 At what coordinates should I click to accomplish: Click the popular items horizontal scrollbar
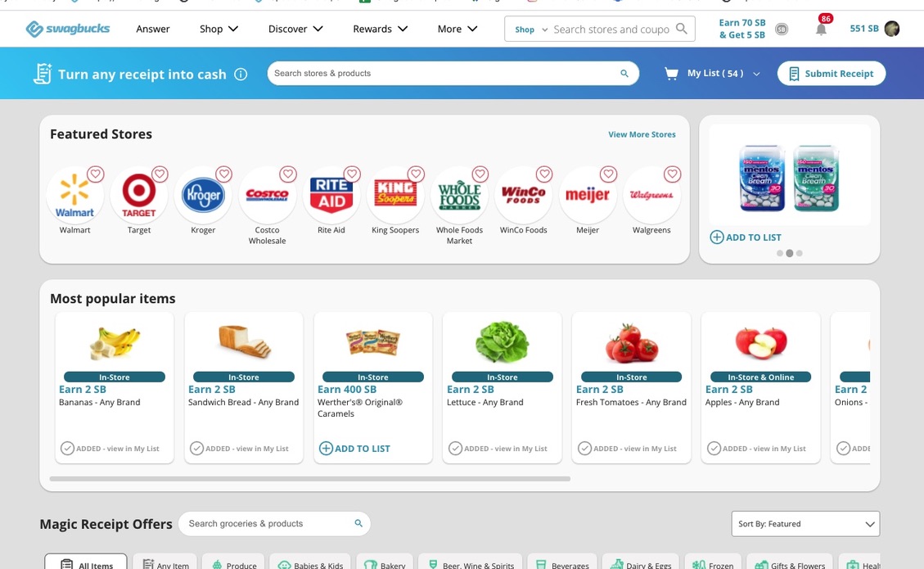(x=310, y=479)
